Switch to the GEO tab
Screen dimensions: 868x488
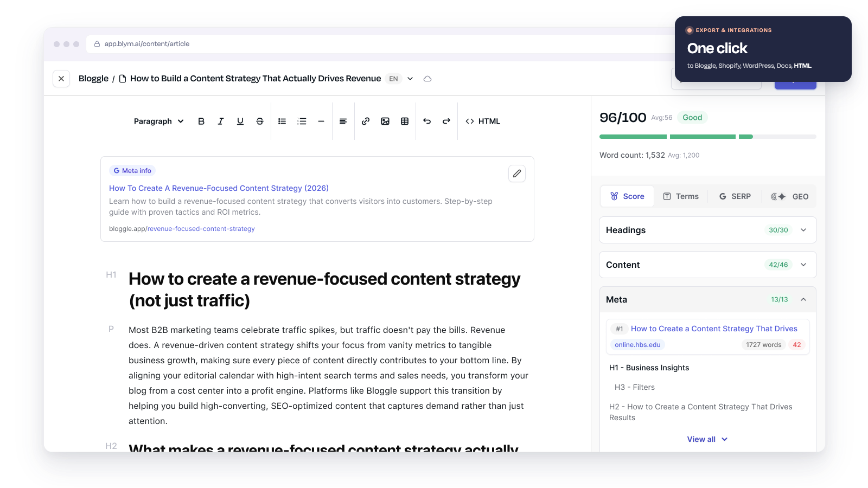pos(789,196)
